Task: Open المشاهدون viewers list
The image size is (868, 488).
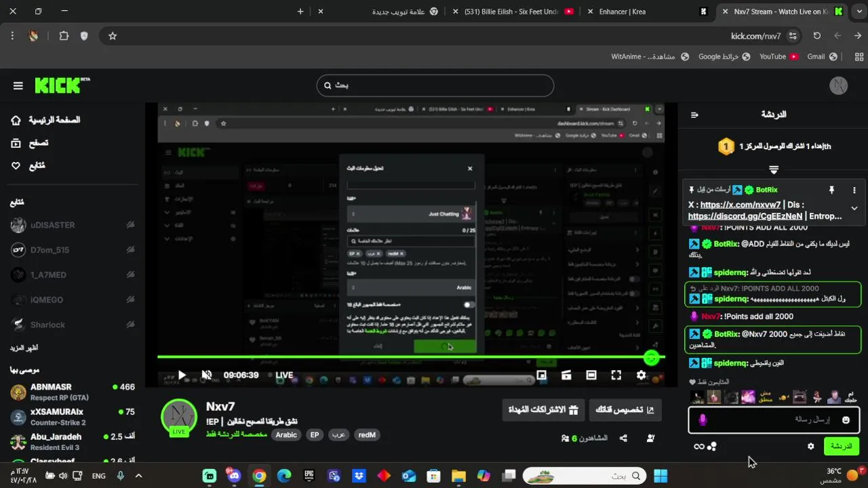Action: tap(585, 439)
